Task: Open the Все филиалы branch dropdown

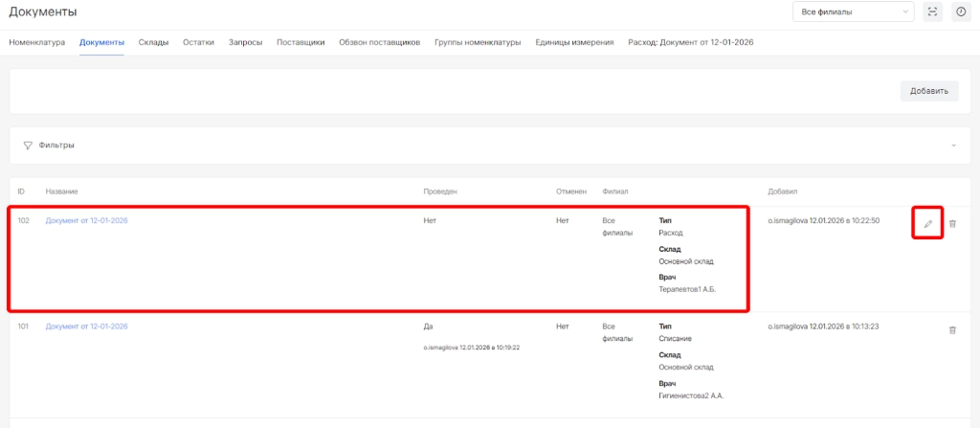Action: coord(853,11)
